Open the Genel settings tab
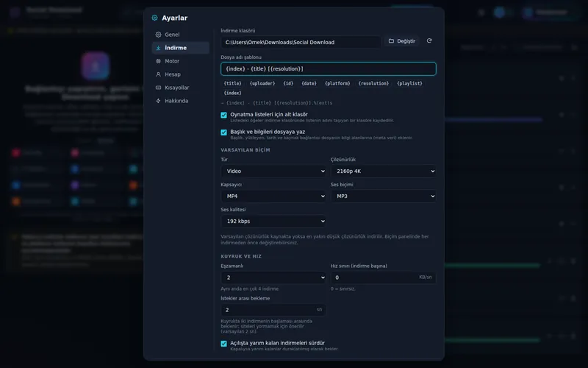 pyautogui.click(x=180, y=35)
